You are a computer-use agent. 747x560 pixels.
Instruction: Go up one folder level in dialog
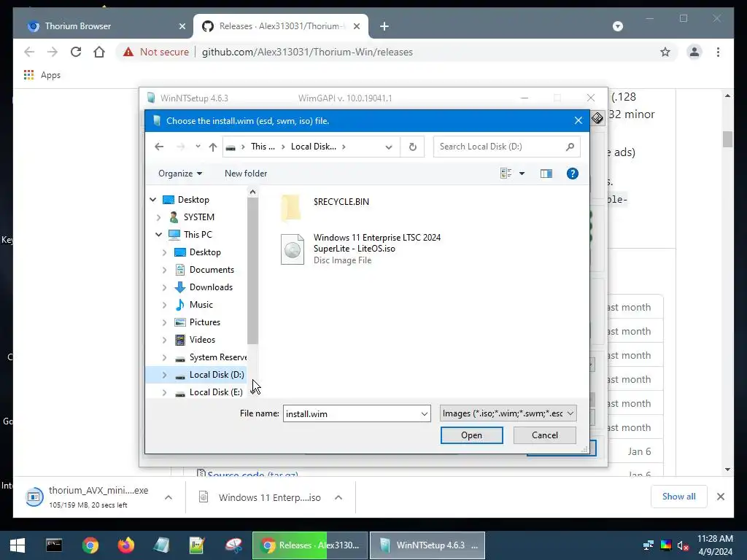pos(213,147)
